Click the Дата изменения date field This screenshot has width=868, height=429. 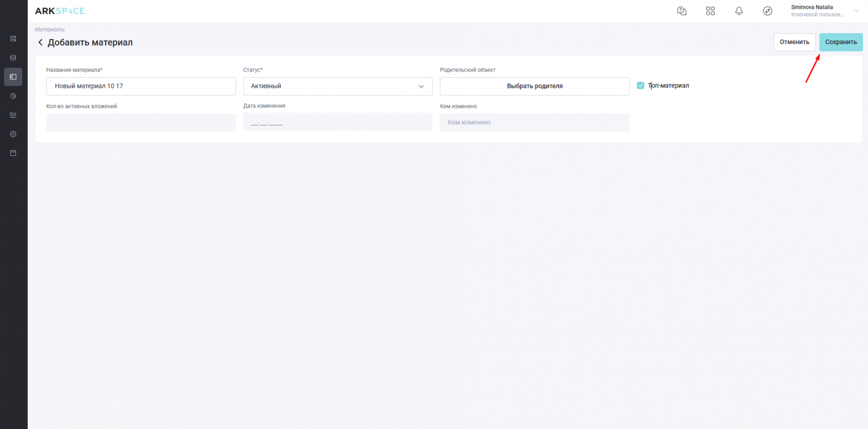coord(337,122)
